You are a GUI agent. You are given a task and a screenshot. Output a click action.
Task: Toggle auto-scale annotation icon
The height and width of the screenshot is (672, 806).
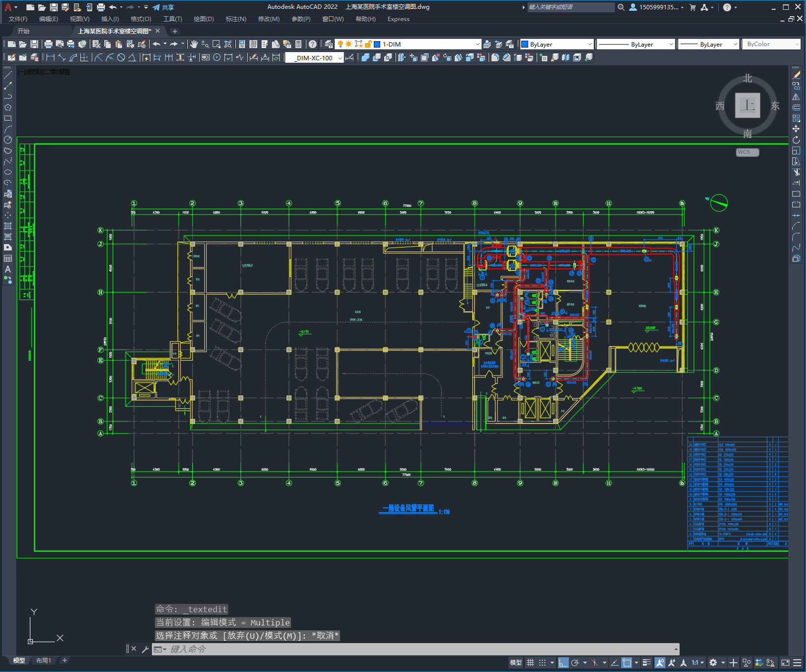coord(672,663)
